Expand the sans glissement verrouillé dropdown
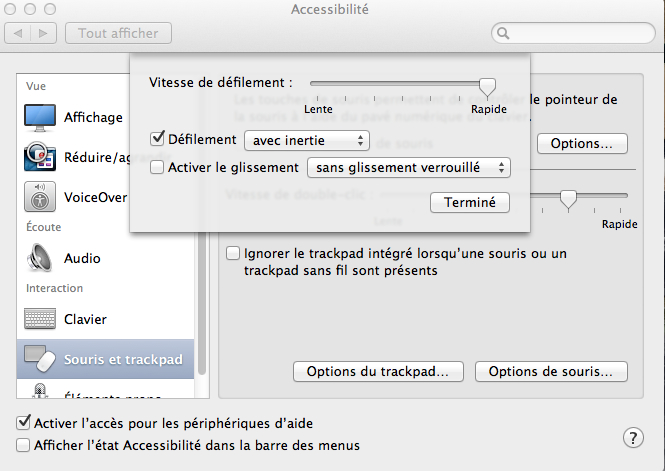The height and width of the screenshot is (471, 665). pos(409,168)
